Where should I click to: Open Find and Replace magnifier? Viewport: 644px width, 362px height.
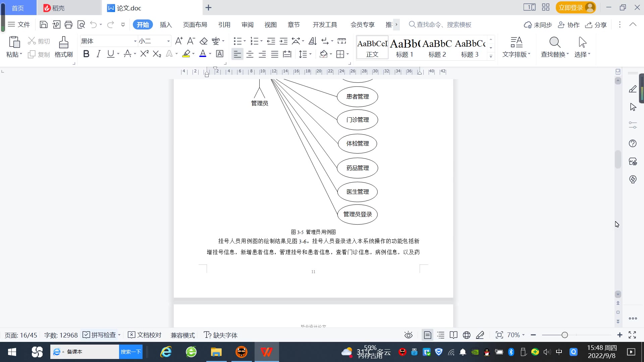555,42
